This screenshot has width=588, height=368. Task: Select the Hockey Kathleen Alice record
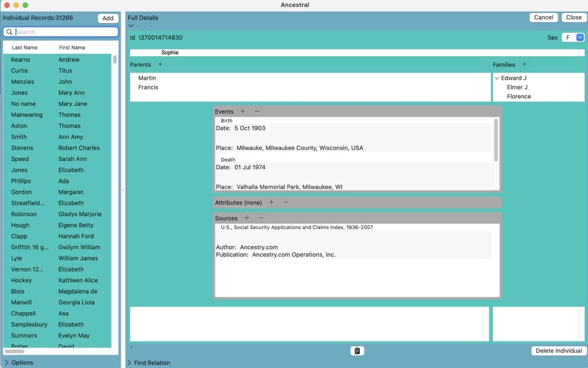[58, 280]
